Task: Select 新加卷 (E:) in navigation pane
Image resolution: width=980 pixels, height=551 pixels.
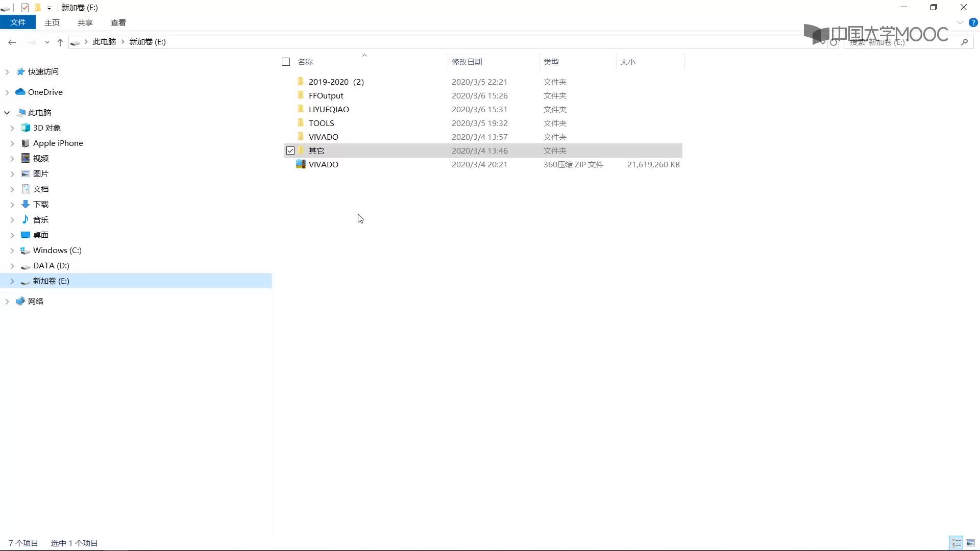Action: [x=136, y=281]
